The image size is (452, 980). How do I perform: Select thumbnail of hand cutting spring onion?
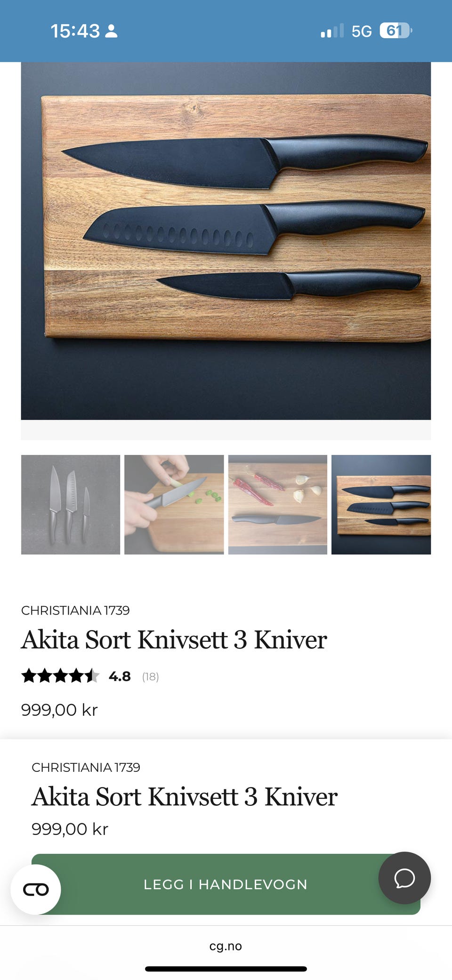pyautogui.click(x=174, y=504)
